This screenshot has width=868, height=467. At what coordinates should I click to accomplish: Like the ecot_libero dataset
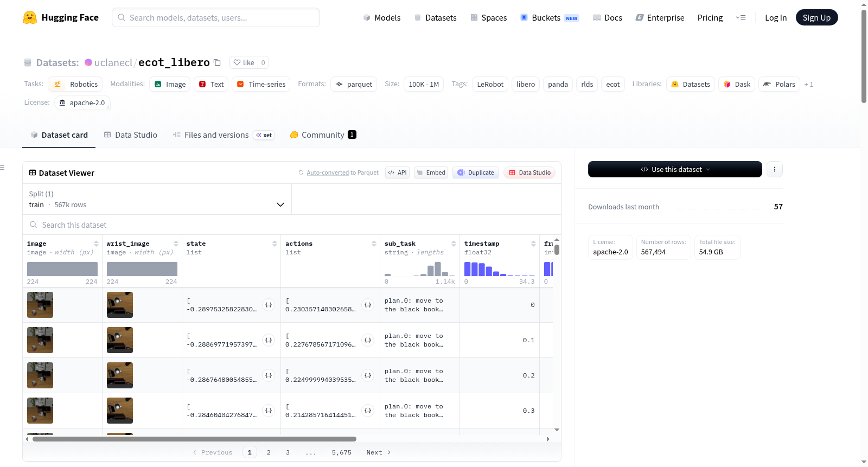click(x=244, y=62)
